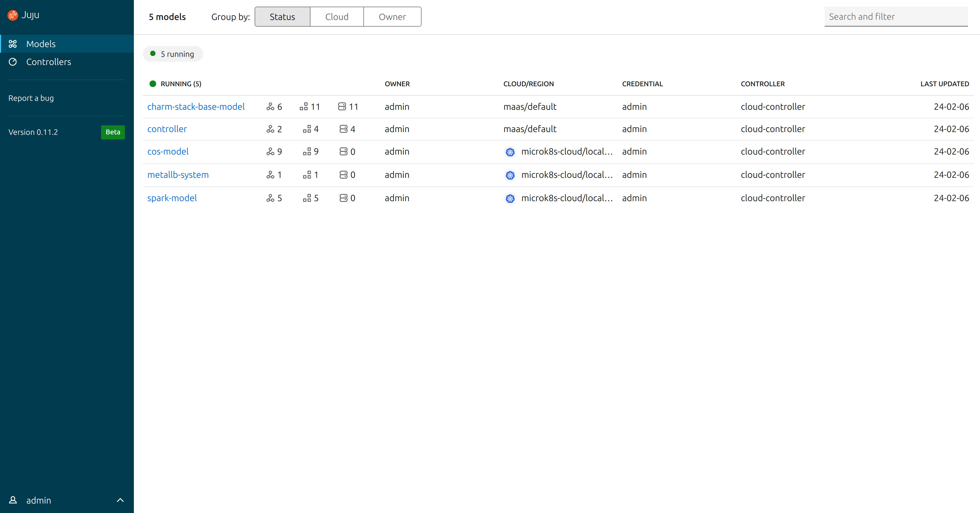Click units icon in metallb-system row
The width and height of the screenshot is (980, 513).
click(x=307, y=174)
